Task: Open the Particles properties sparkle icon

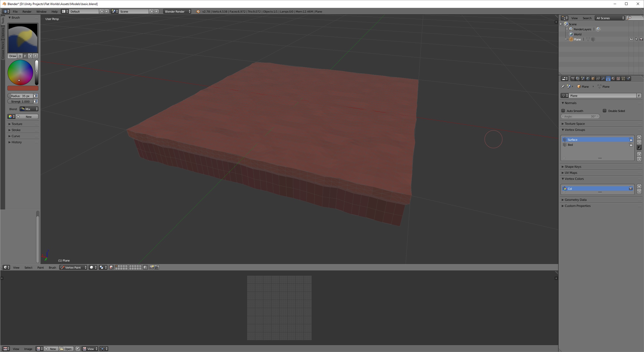Action: click(623, 79)
